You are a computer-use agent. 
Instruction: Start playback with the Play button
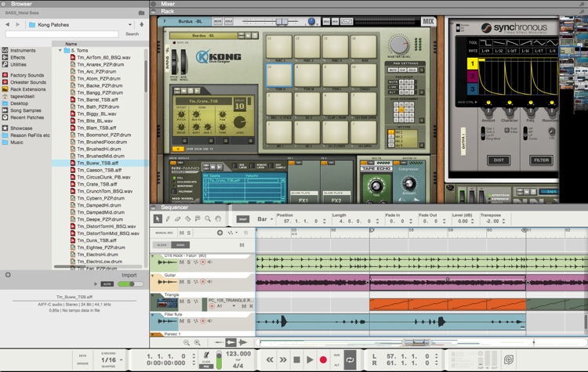[x=310, y=359]
